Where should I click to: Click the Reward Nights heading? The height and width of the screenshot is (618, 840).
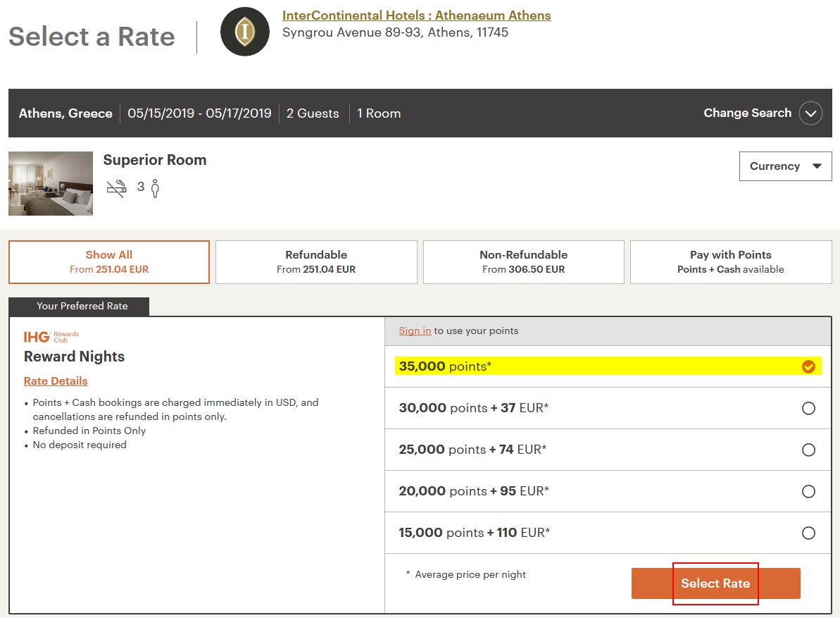74,357
